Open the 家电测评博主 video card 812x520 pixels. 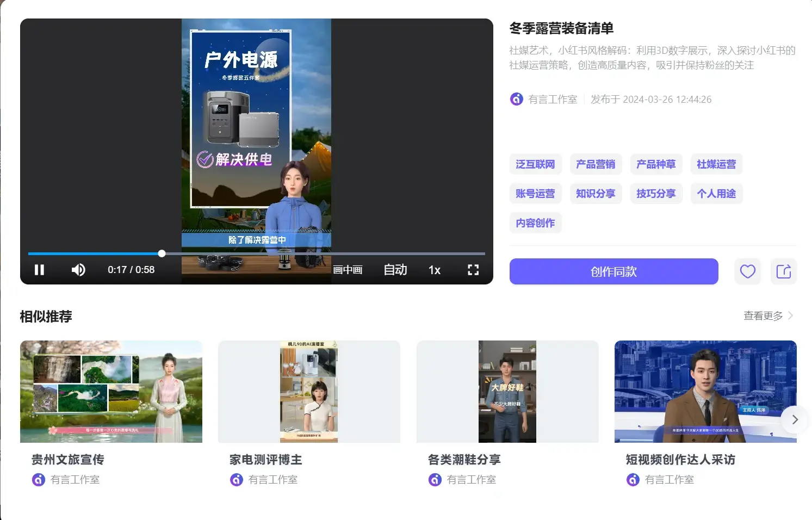pos(309,392)
